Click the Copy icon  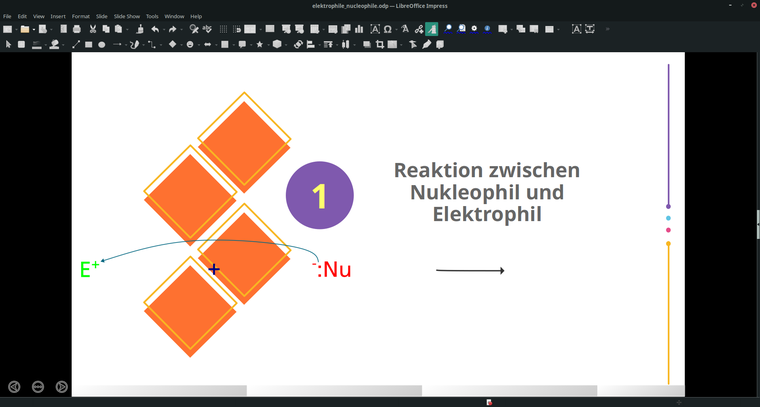pos(106,29)
